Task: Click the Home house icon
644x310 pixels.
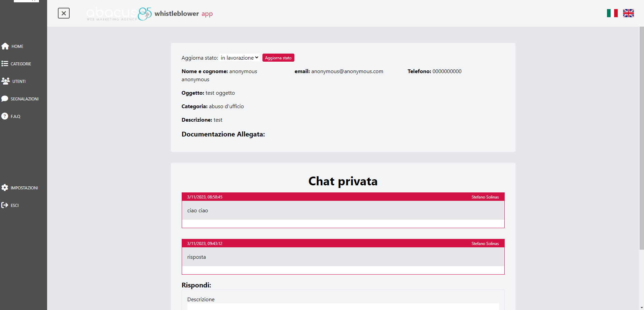Action: 5,46
